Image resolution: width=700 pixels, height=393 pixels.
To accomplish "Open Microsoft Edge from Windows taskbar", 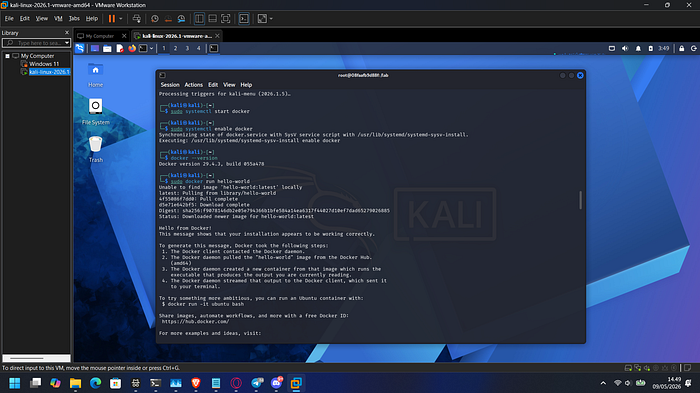I will (96, 383).
